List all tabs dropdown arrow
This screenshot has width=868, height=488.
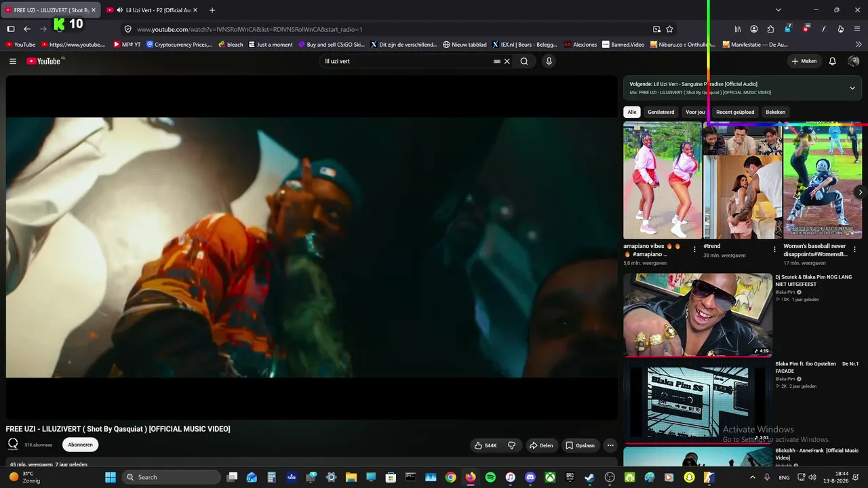pos(778,10)
